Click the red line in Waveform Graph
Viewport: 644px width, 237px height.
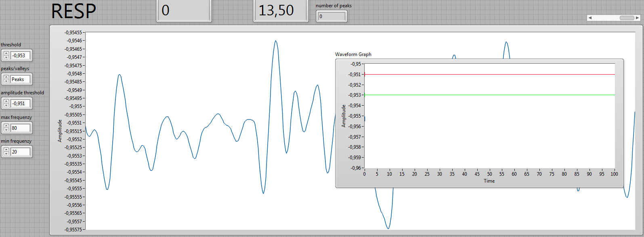(x=489, y=74)
